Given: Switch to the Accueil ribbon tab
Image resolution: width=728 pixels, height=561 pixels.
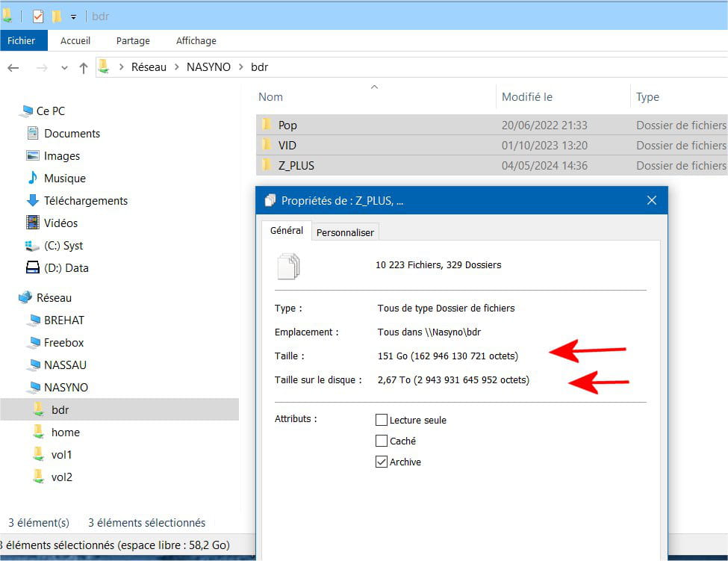Looking at the screenshot, I should click(75, 41).
